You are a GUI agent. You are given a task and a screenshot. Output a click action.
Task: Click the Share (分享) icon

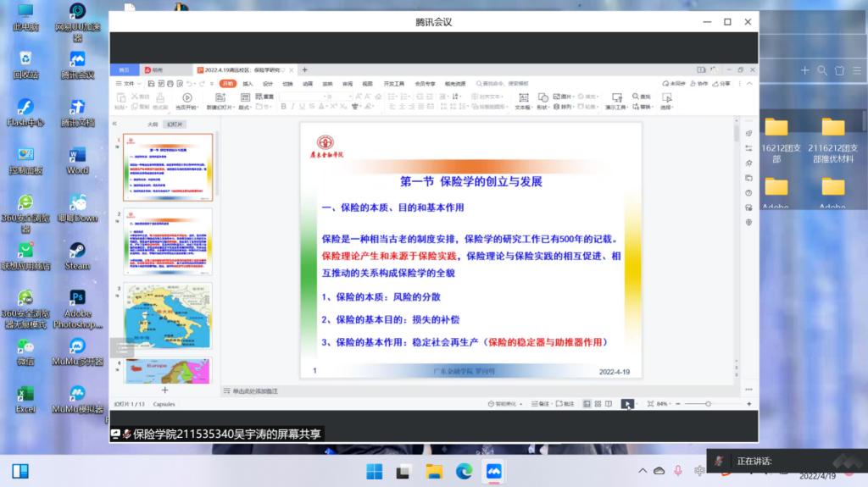(x=721, y=84)
